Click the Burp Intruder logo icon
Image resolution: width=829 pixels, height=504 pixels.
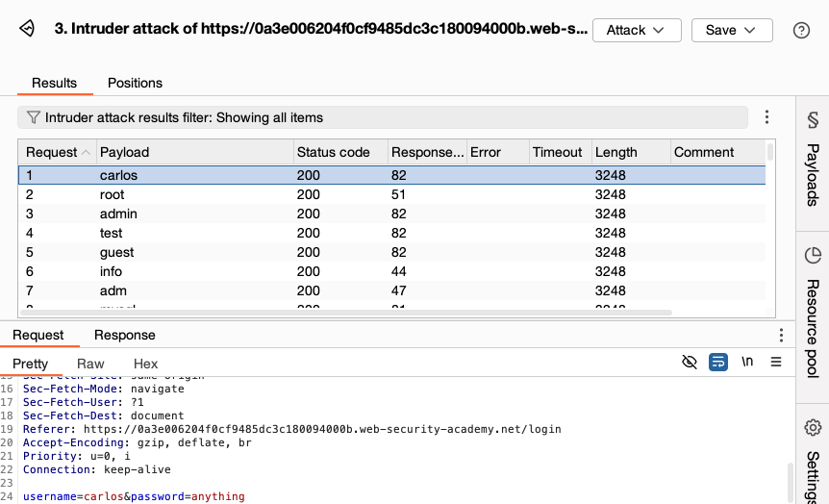(28, 30)
